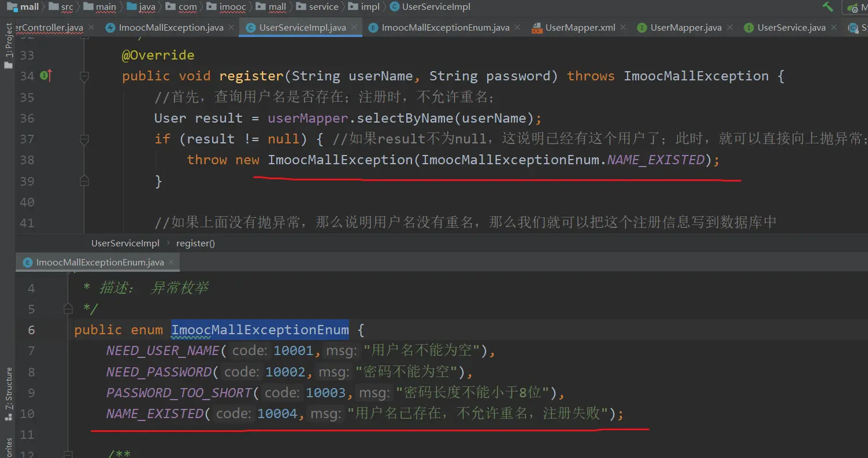Click the green Build Project hammer icon
This screenshot has width=868, height=458.
828,7
